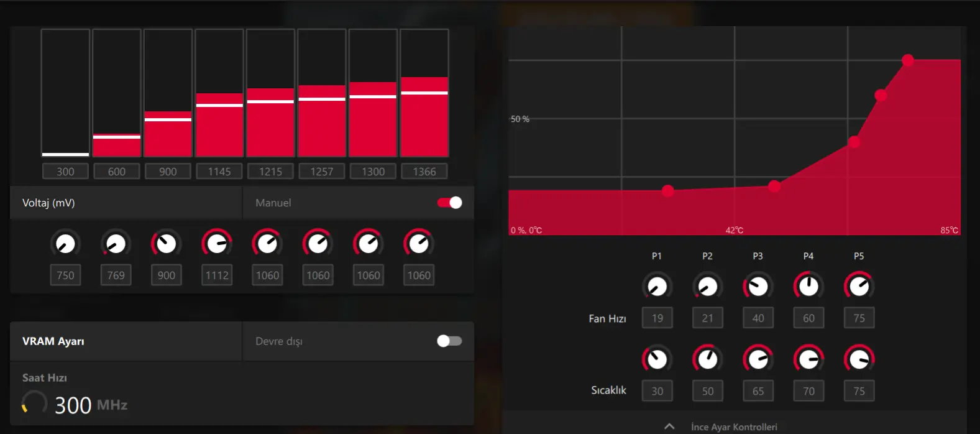Screen dimensions: 980x434
Task: Click the voltage knob above 1112
Action: (x=217, y=244)
